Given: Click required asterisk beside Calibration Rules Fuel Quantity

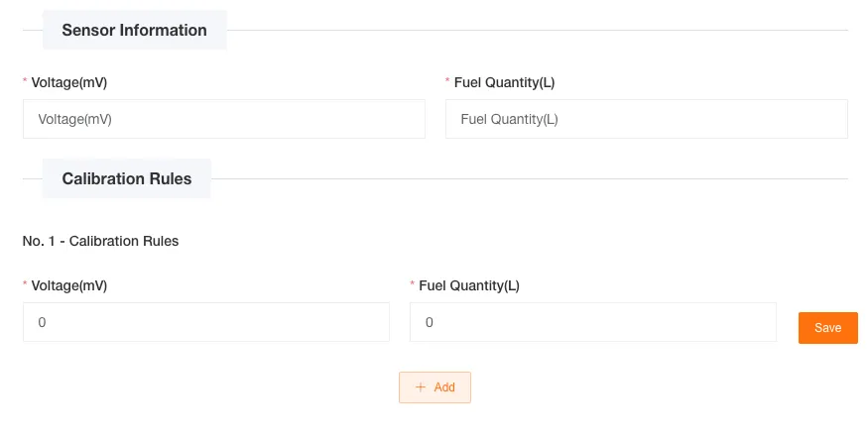Looking at the screenshot, I should (413, 285).
